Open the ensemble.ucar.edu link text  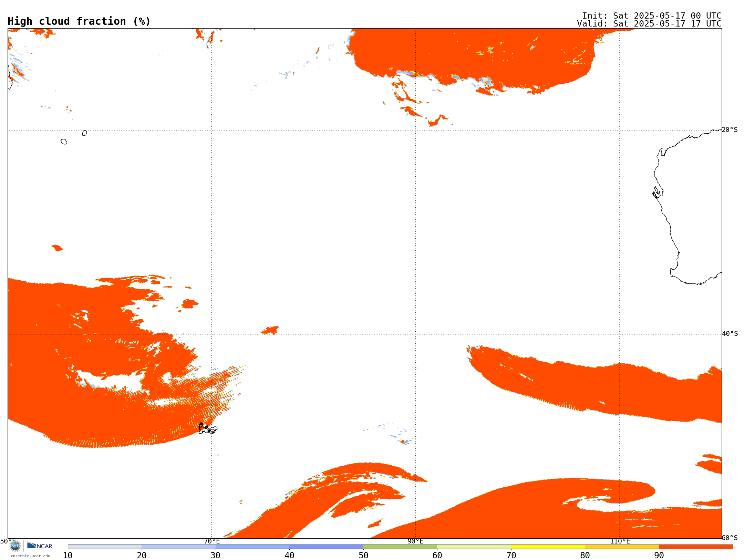[31, 556]
